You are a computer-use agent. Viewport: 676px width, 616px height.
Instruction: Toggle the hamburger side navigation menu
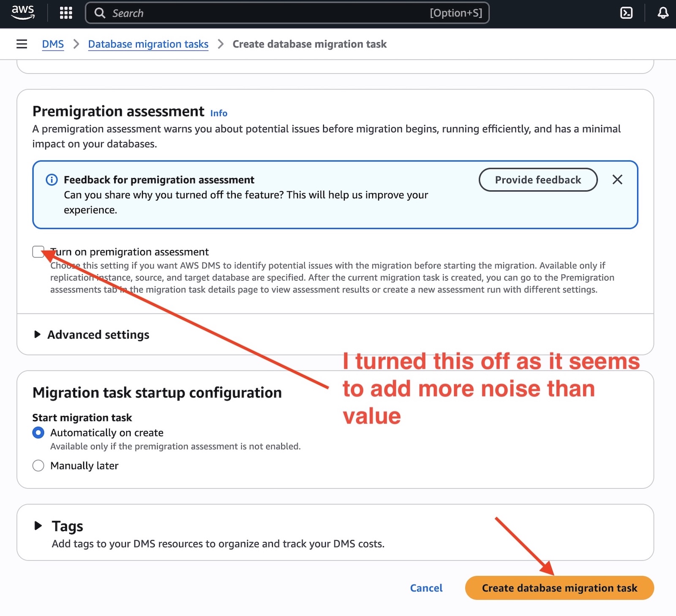(x=22, y=44)
